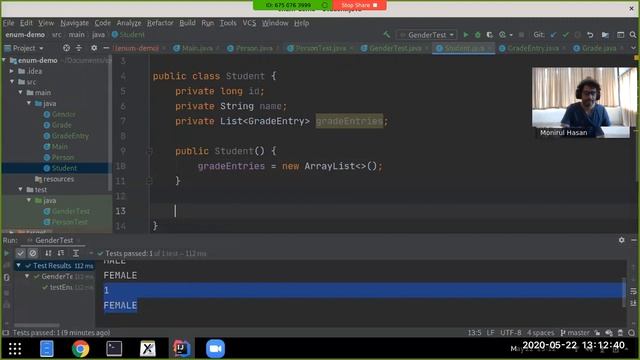Click the Build hammer icon
The width and height of the screenshot is (640, 360).
tap(387, 35)
